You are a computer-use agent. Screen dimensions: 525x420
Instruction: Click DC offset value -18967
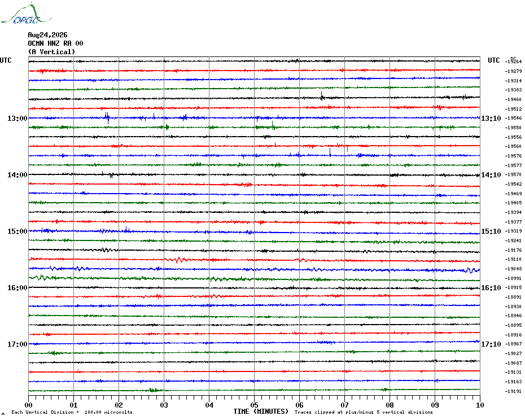pyautogui.click(x=513, y=344)
